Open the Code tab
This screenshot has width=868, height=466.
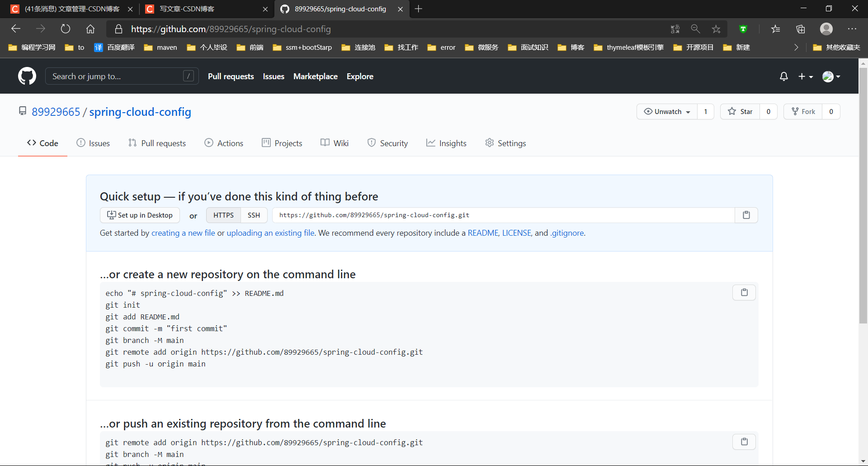42,143
